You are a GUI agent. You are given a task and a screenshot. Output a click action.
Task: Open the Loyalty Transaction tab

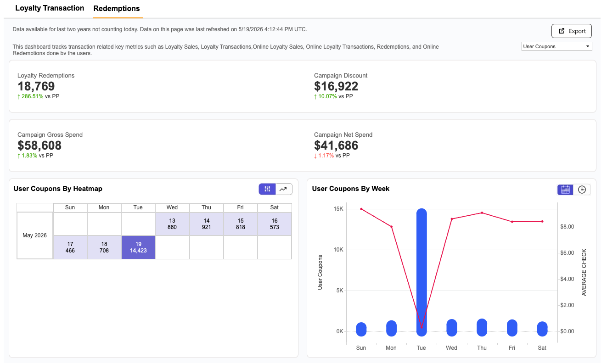pyautogui.click(x=50, y=8)
